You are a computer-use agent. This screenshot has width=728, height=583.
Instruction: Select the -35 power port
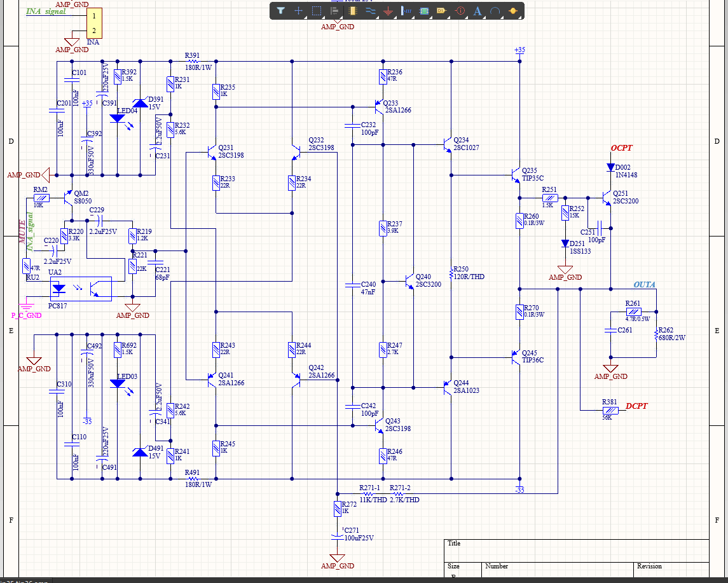tap(519, 488)
